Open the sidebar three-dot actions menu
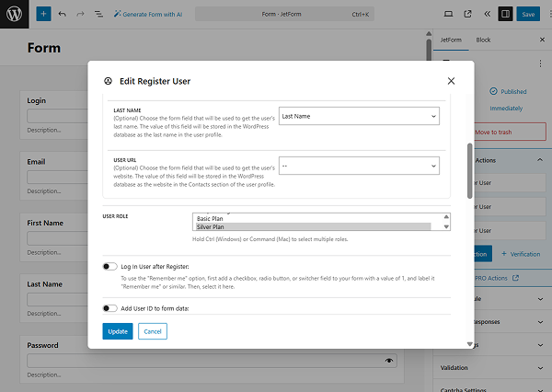The image size is (552, 392). click(540, 63)
